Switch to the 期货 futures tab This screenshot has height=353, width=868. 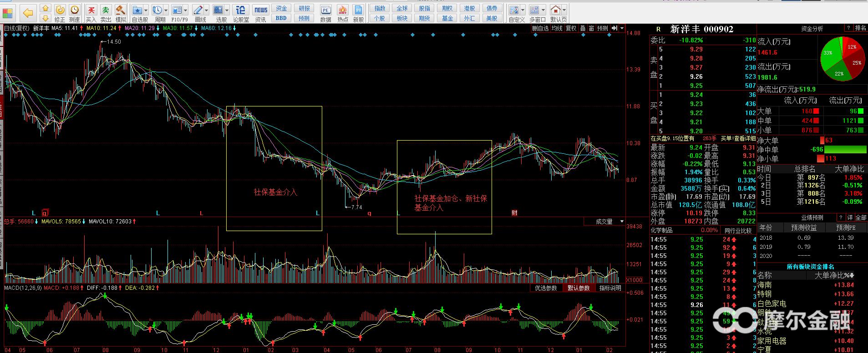point(425,18)
